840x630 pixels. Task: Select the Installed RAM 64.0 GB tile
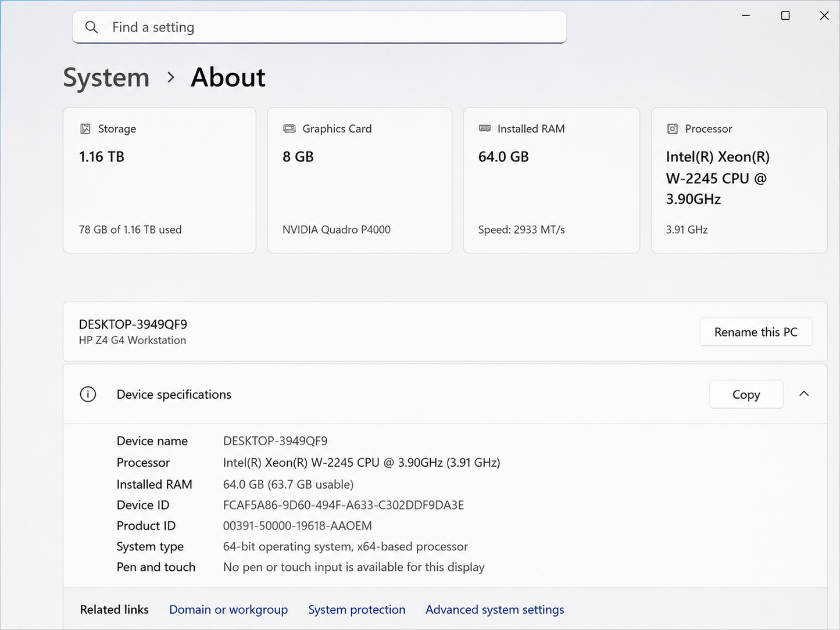click(552, 180)
